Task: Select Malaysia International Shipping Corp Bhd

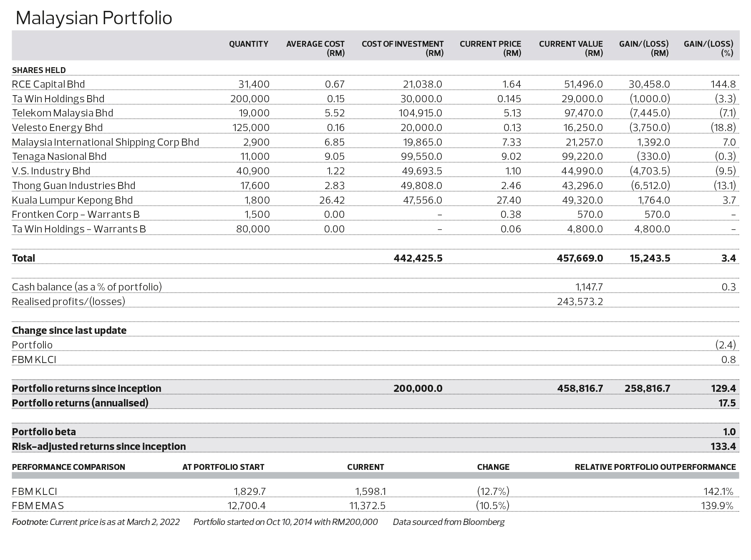Action: pyautogui.click(x=106, y=142)
